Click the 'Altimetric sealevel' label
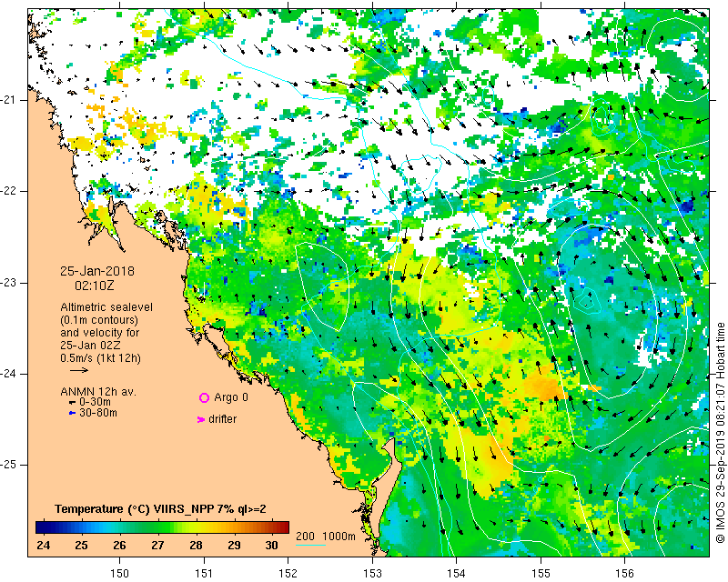728x582 pixels. [x=106, y=307]
